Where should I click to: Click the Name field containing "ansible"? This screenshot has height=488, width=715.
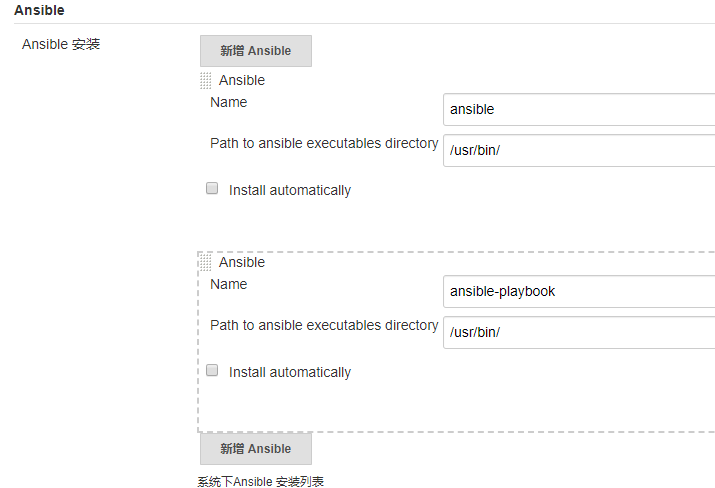tap(578, 109)
